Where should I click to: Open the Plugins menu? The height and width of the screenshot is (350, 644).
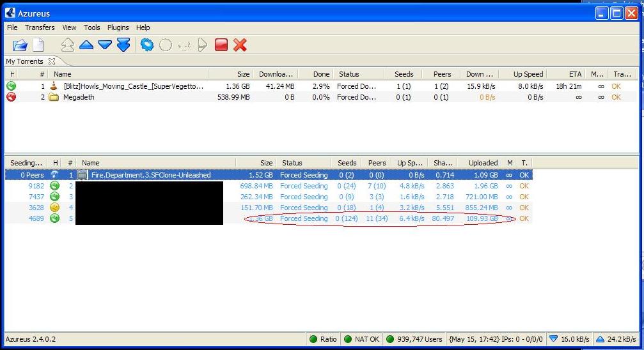click(x=118, y=27)
